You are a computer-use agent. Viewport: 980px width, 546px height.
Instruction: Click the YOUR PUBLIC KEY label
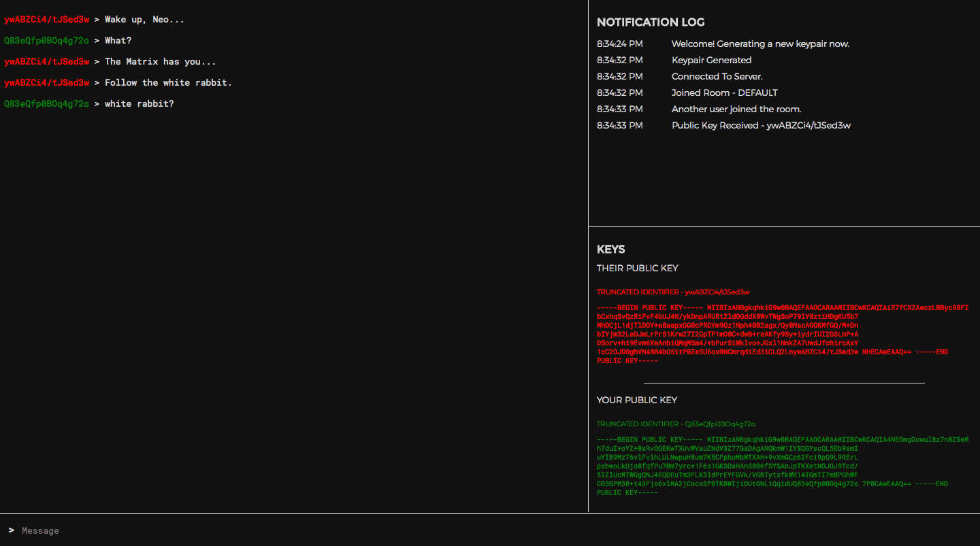click(x=637, y=400)
